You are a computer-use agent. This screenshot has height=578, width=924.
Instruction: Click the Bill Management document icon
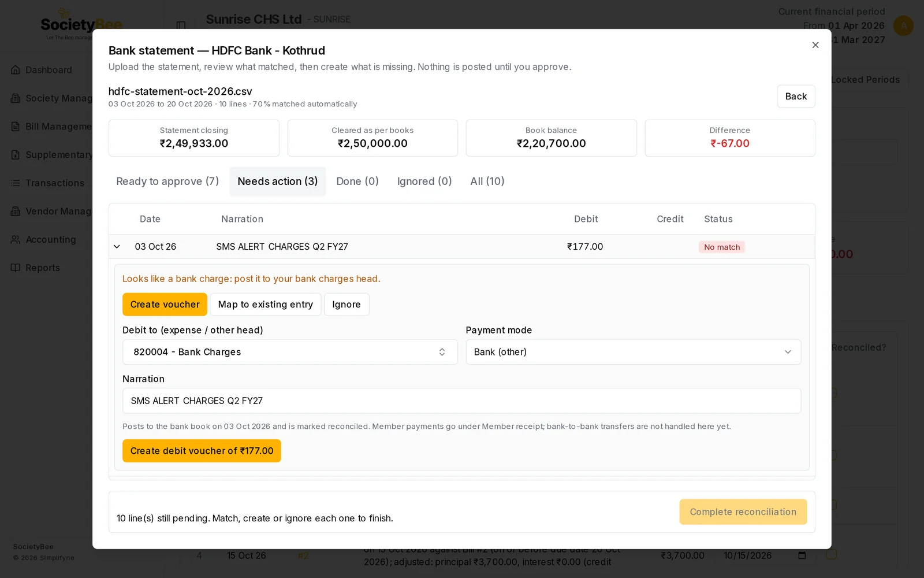(x=16, y=127)
